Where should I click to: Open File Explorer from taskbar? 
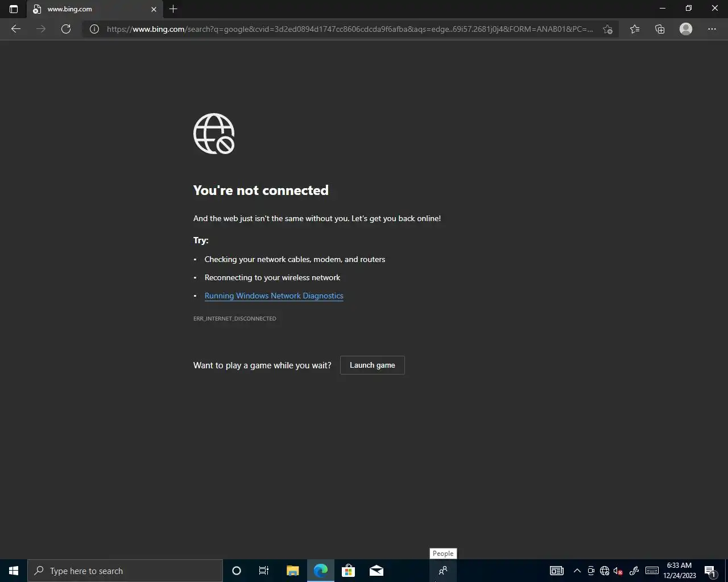292,571
